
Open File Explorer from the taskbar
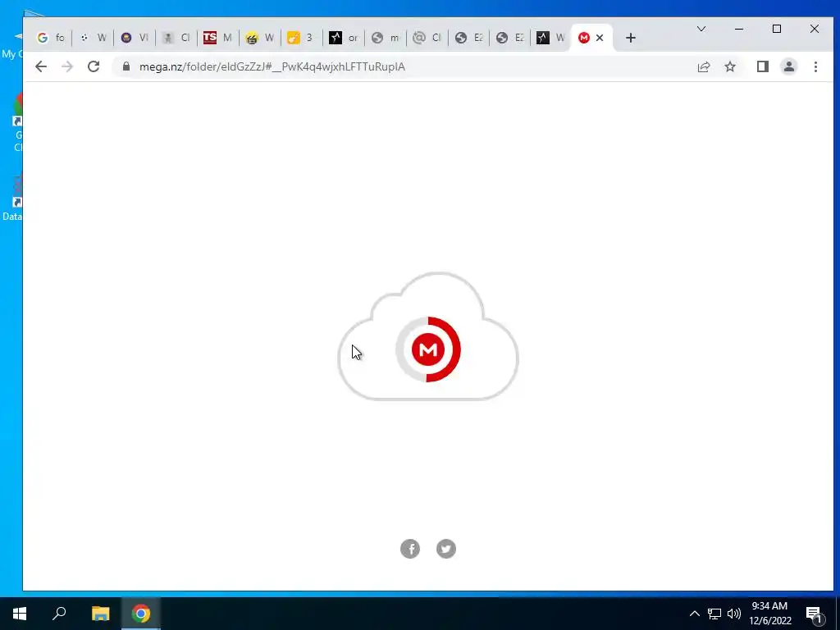[x=100, y=614]
